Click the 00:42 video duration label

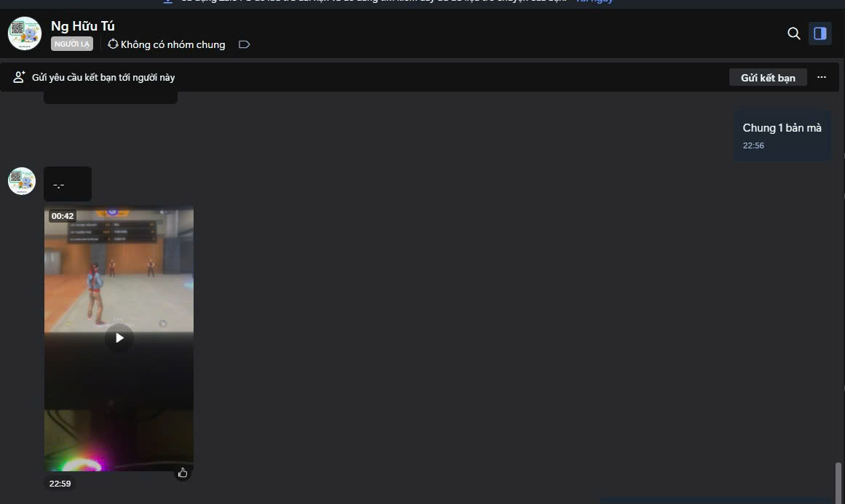click(63, 216)
